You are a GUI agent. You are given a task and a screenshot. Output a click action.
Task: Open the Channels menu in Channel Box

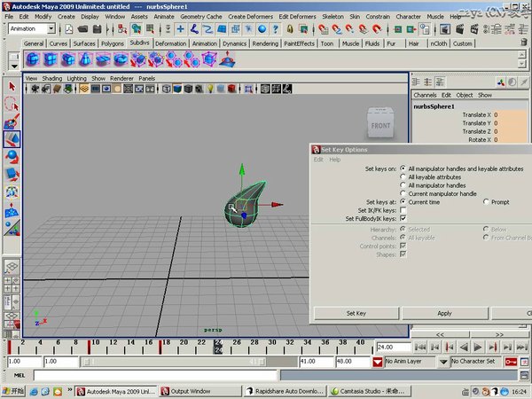(425, 96)
